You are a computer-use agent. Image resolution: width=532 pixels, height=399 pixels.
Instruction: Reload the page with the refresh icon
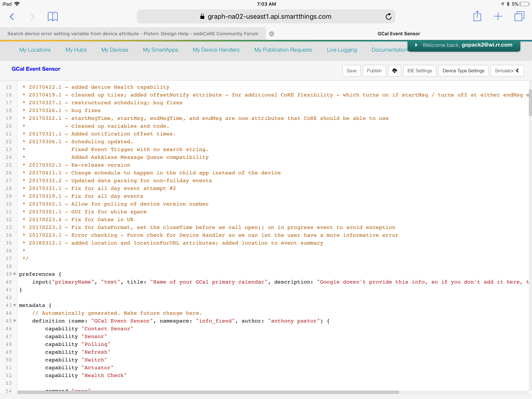pyautogui.click(x=388, y=17)
